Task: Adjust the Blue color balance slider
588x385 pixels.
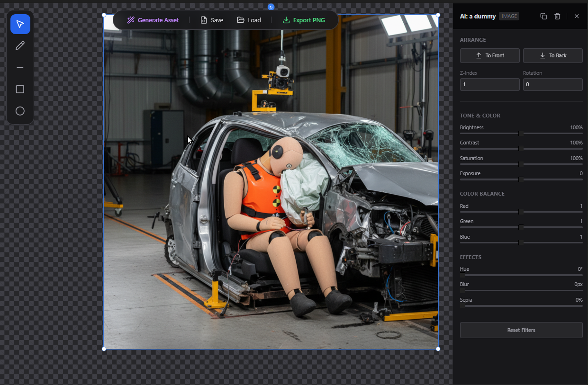Action: [x=521, y=243]
